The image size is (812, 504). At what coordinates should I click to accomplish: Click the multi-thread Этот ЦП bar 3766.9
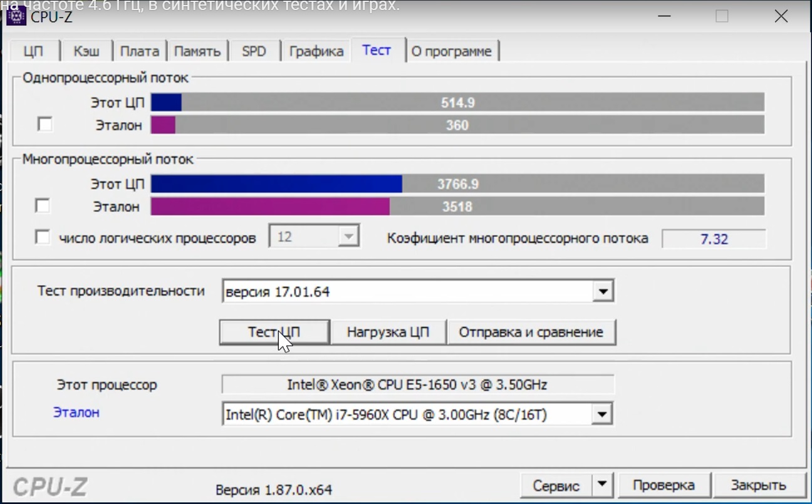[x=457, y=184]
